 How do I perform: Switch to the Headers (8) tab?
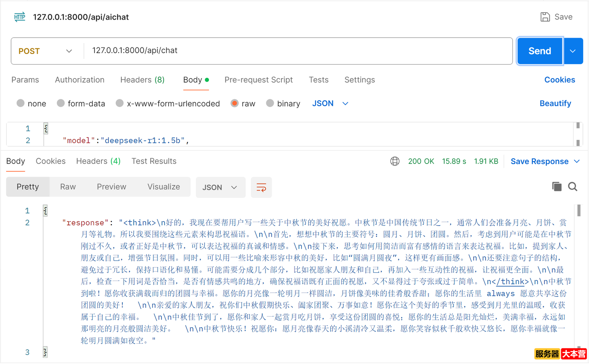pos(142,80)
